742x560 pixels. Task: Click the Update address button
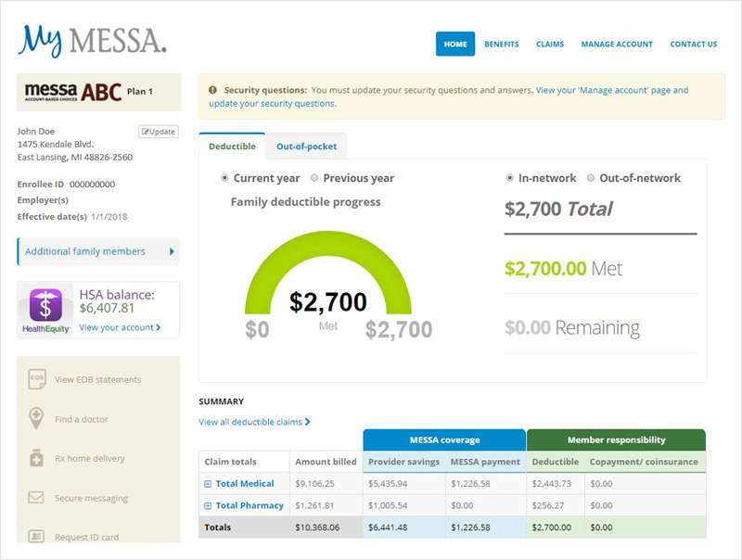coord(158,131)
